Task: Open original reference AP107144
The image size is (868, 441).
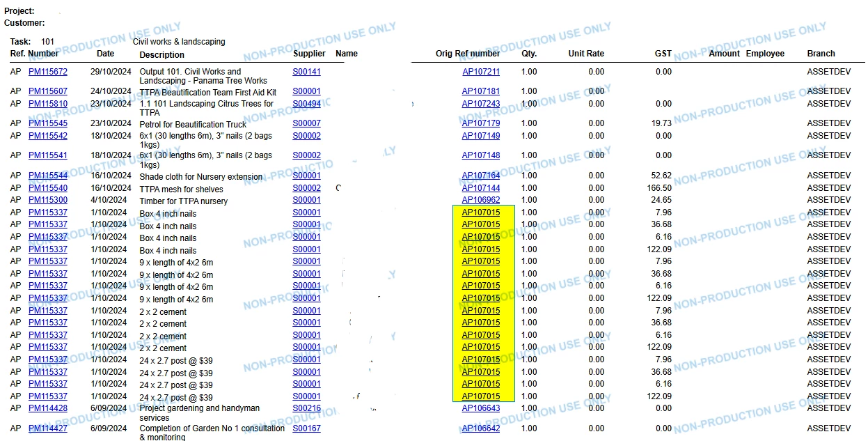Action: coord(481,188)
